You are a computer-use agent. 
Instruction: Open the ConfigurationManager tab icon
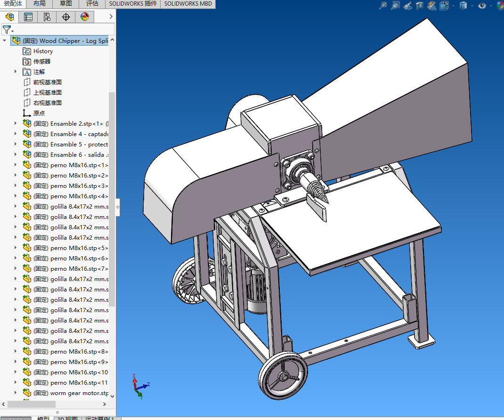47,17
